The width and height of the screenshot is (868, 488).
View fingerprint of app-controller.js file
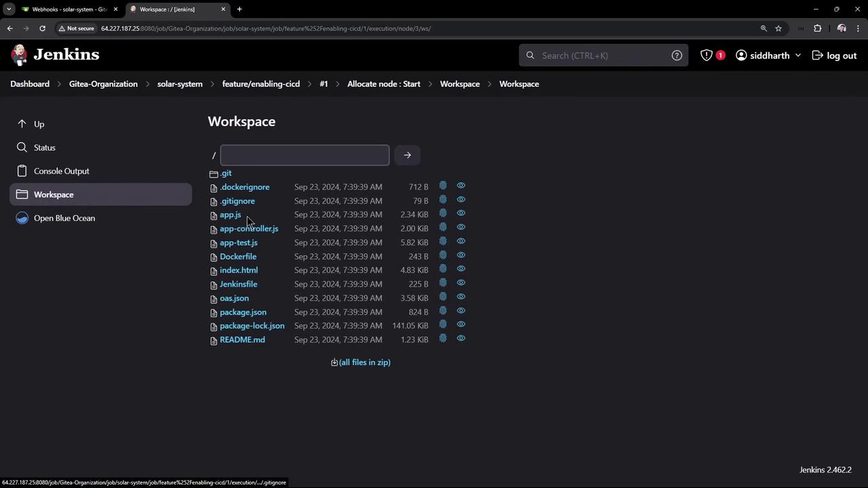point(443,228)
